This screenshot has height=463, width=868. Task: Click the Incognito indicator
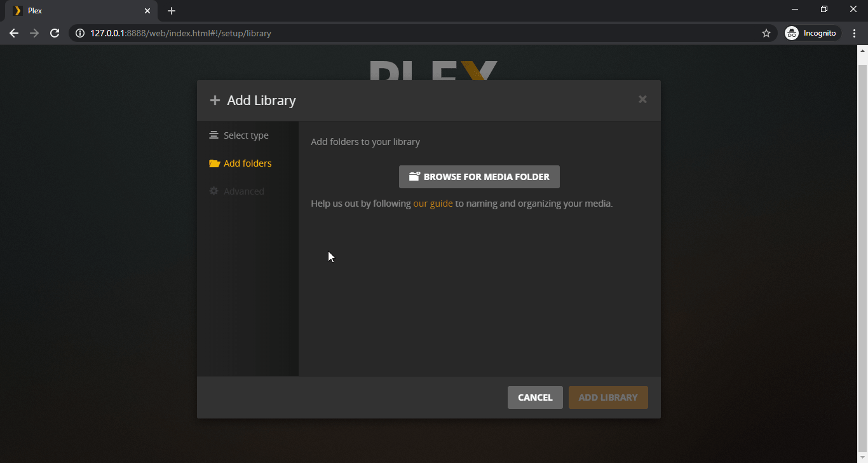click(x=812, y=33)
